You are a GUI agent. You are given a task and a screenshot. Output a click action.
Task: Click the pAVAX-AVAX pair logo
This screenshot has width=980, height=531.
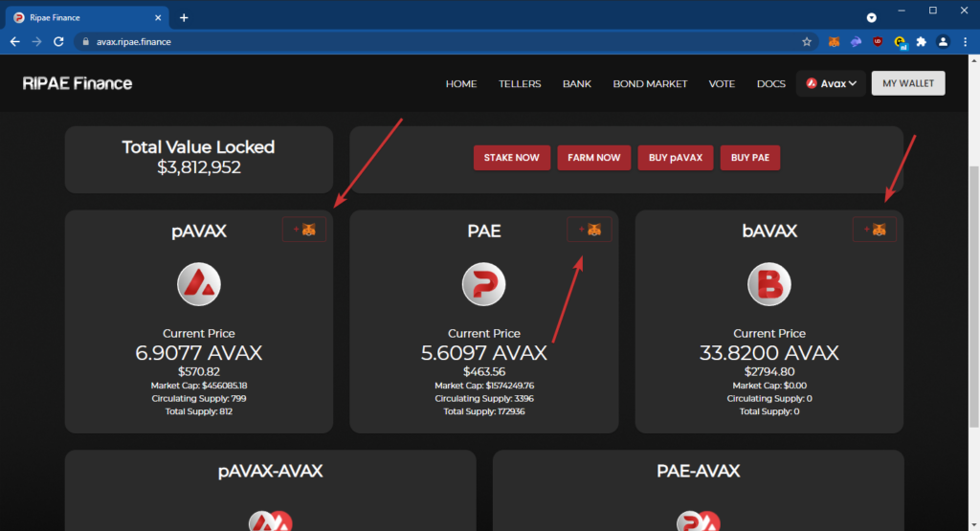coord(271,521)
